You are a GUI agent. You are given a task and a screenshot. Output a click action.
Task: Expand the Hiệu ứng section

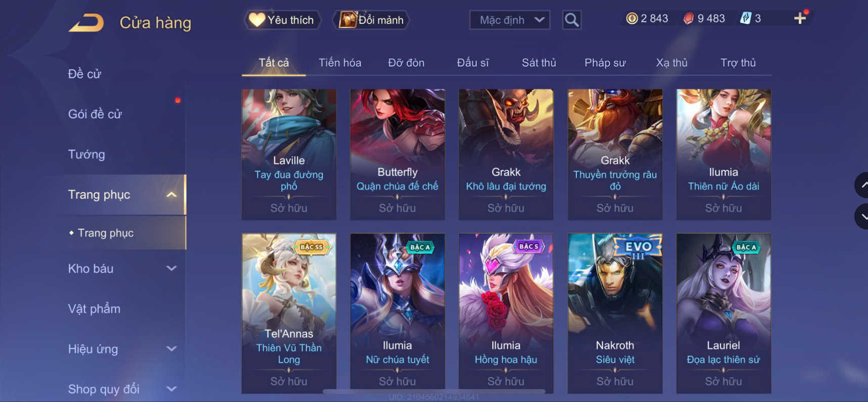[122, 349]
